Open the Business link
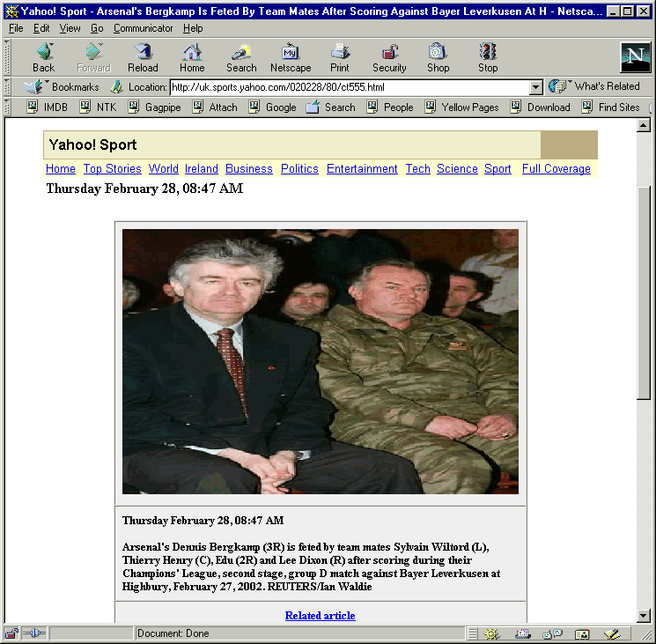The image size is (656, 644). tap(249, 168)
